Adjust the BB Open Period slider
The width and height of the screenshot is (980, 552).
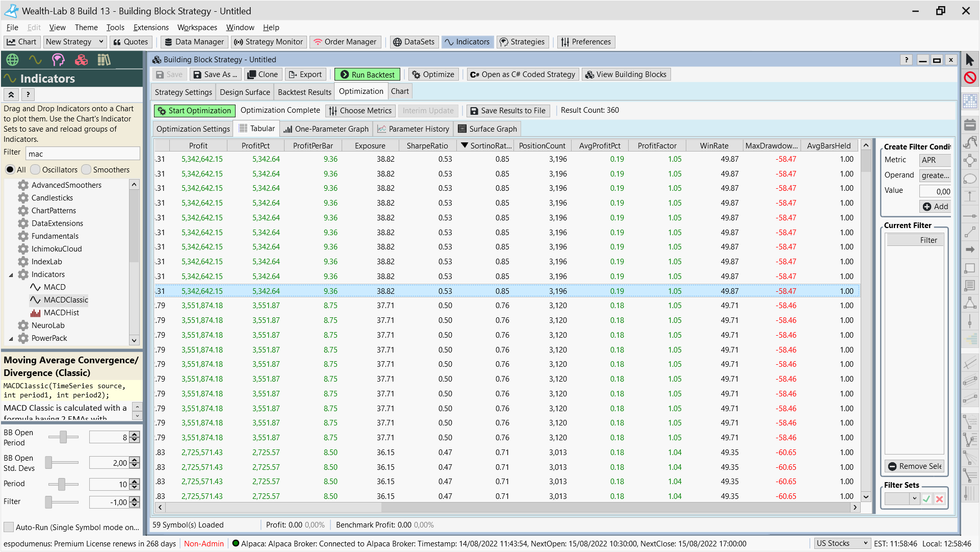click(63, 437)
